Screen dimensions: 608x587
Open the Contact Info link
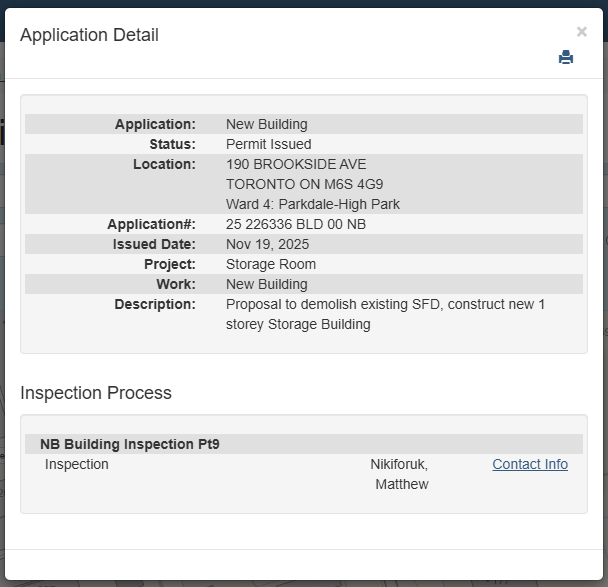pos(530,465)
